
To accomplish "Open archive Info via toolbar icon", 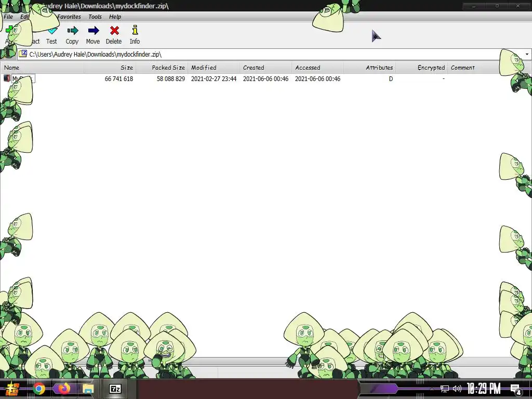I will pyautogui.click(x=135, y=30).
